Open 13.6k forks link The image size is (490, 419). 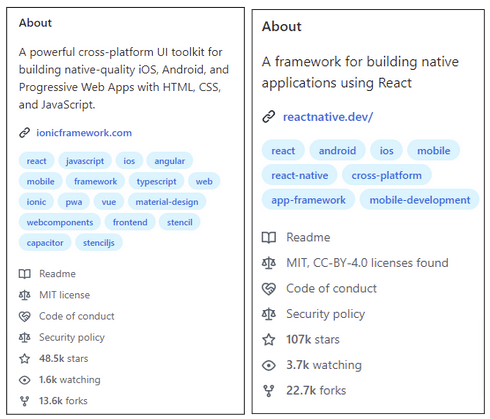pos(63,401)
